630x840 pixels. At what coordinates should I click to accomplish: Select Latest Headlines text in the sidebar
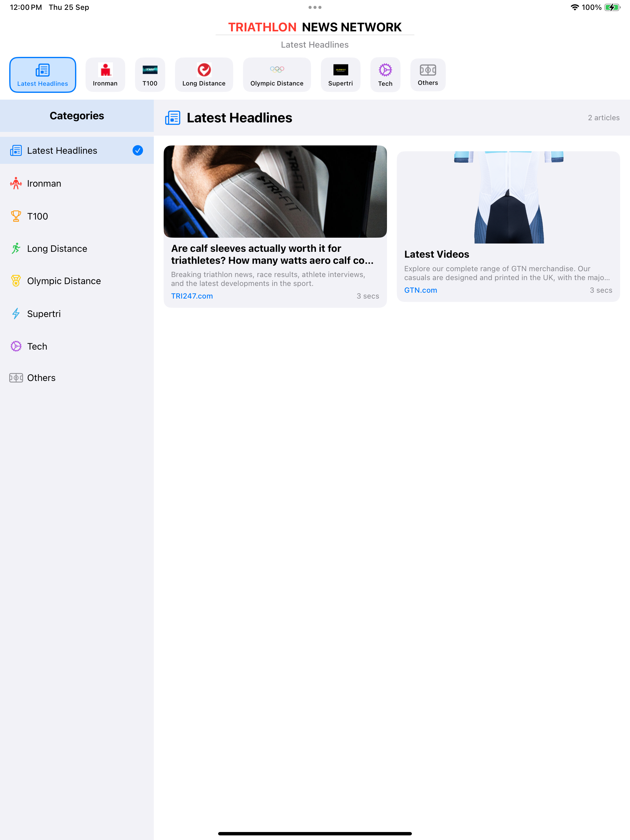point(62,151)
